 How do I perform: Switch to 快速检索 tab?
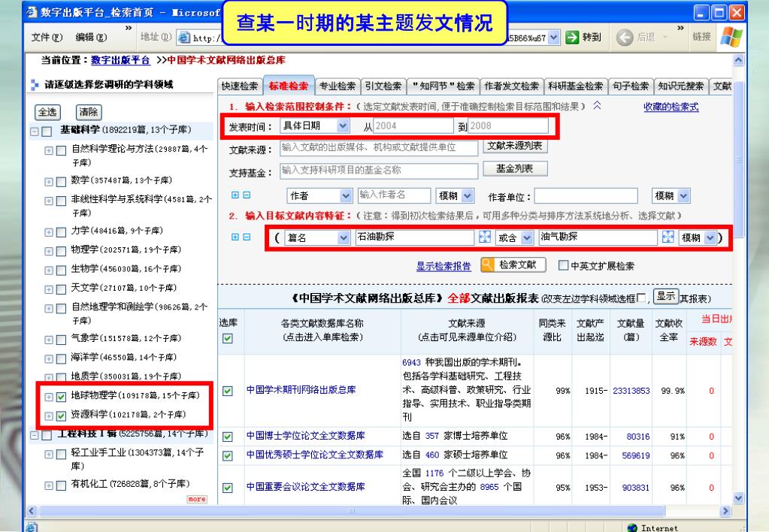(x=239, y=86)
